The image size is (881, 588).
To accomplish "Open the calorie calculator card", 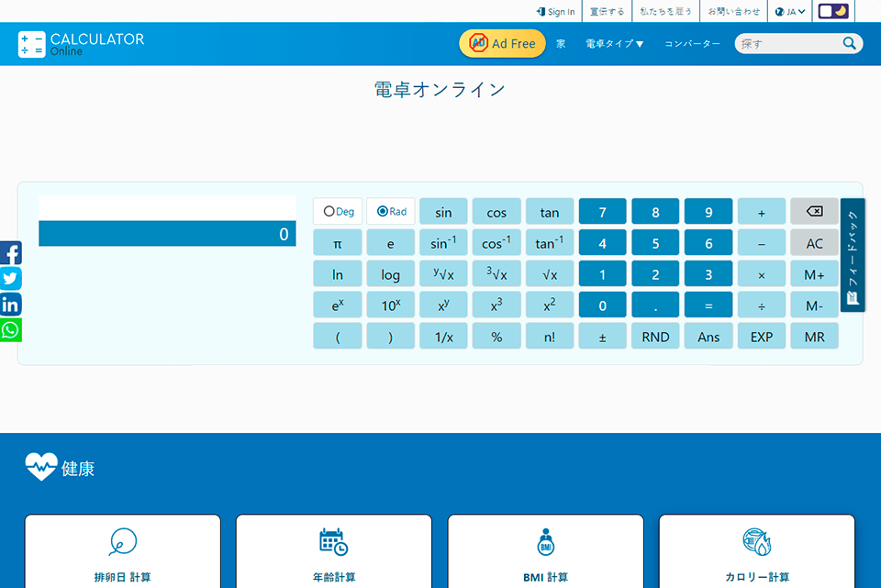I will point(757,551).
